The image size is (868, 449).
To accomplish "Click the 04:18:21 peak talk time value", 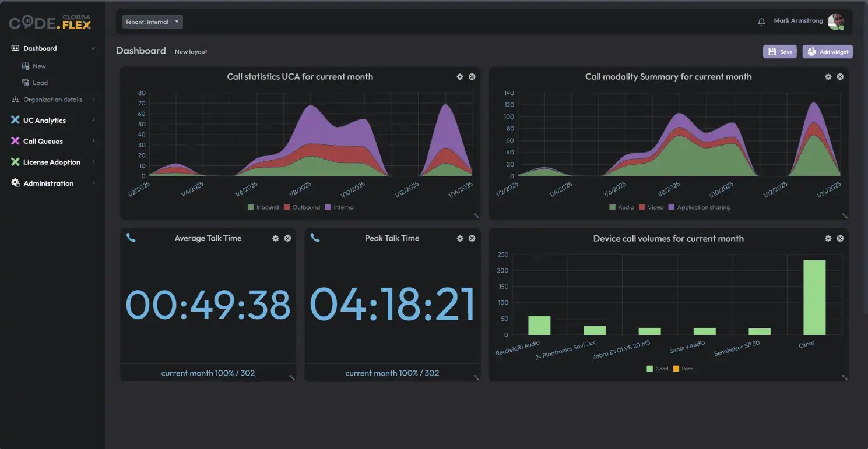I will pyautogui.click(x=392, y=305).
